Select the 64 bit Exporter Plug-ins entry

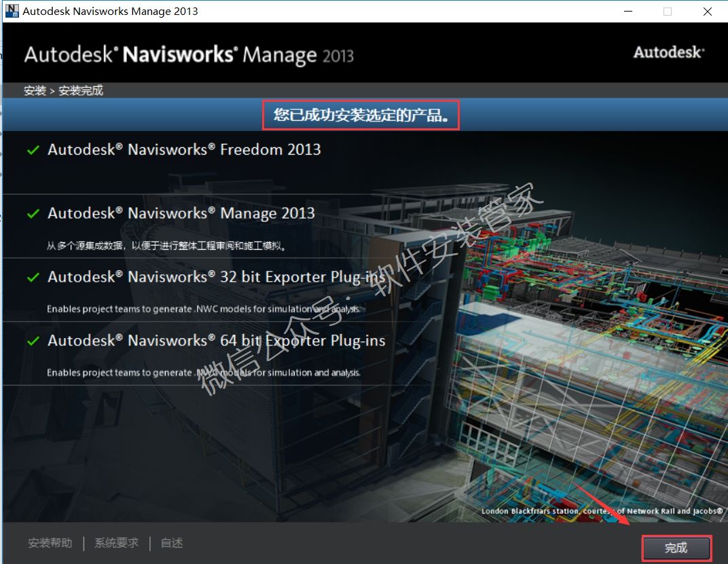coord(216,341)
